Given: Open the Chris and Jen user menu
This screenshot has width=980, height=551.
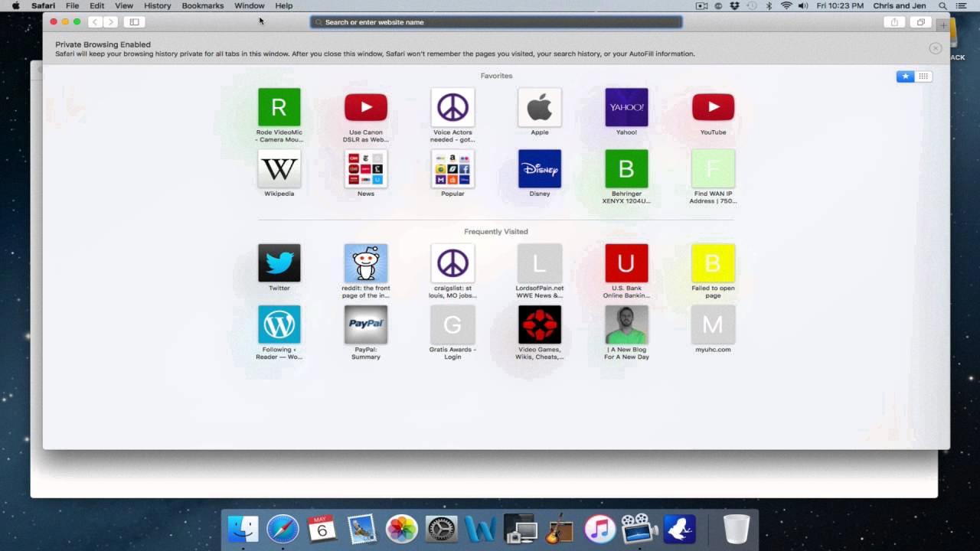Looking at the screenshot, I should 899,5.
